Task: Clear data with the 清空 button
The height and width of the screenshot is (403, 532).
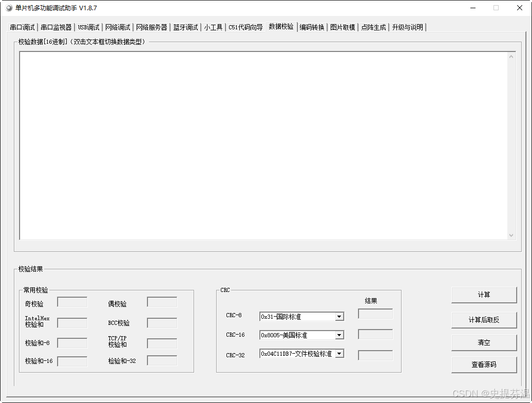Action: (484, 342)
